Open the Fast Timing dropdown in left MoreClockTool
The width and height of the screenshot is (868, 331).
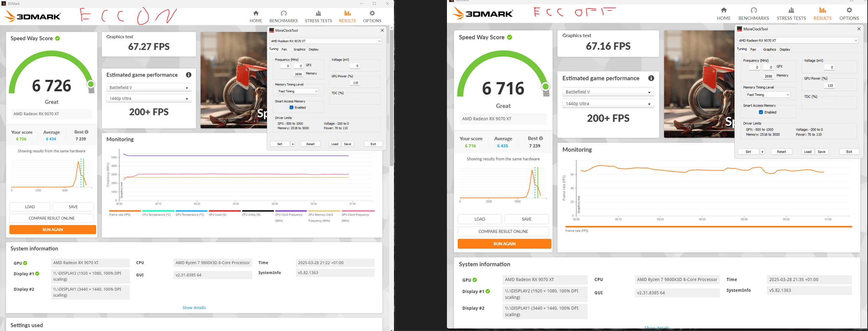click(x=298, y=91)
